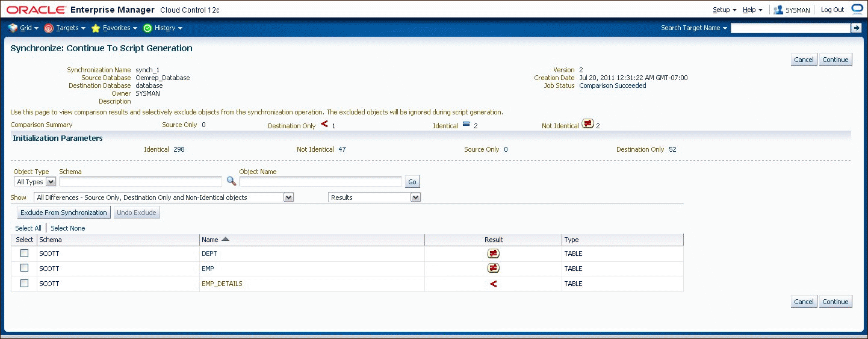Click the bottom Continue button
Image resolution: width=868 pixels, height=339 pixels.
pos(835,302)
